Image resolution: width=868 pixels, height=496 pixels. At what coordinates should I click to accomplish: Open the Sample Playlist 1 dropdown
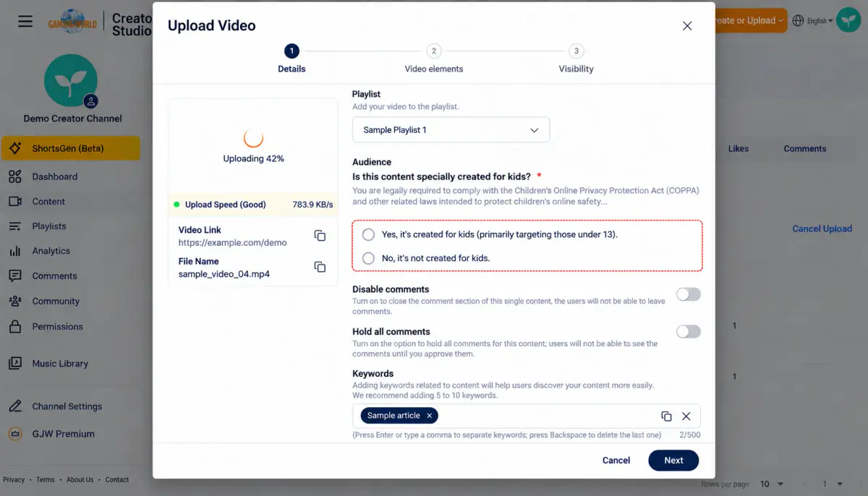[451, 130]
